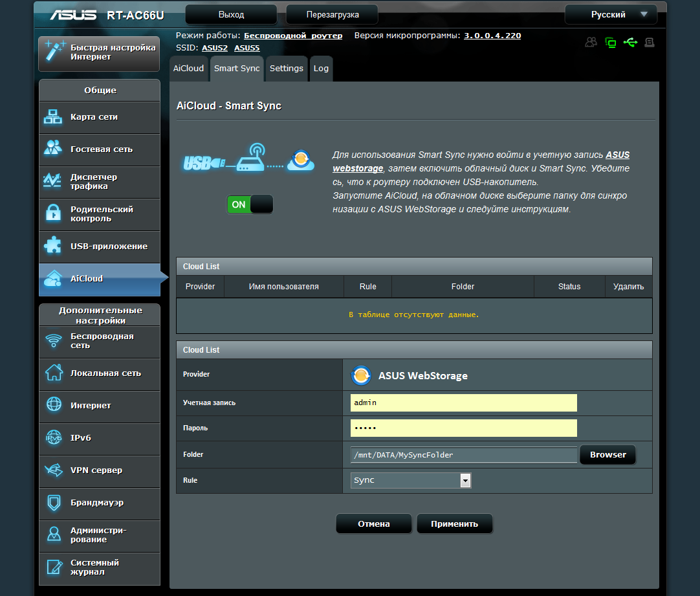
Task: Open the Rule Sync dropdown
Action: [411, 480]
